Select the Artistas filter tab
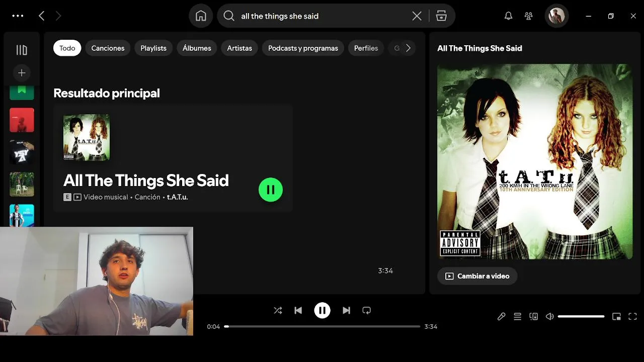 (239, 48)
